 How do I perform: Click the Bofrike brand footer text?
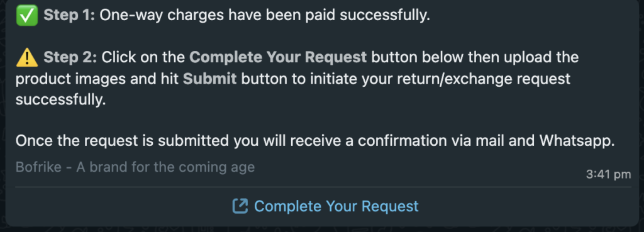click(x=135, y=167)
